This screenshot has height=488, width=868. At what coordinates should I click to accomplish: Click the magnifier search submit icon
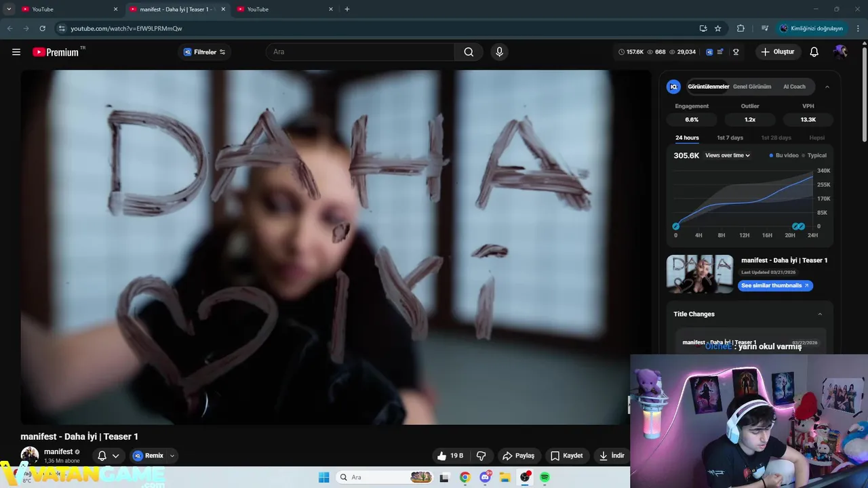coord(469,52)
